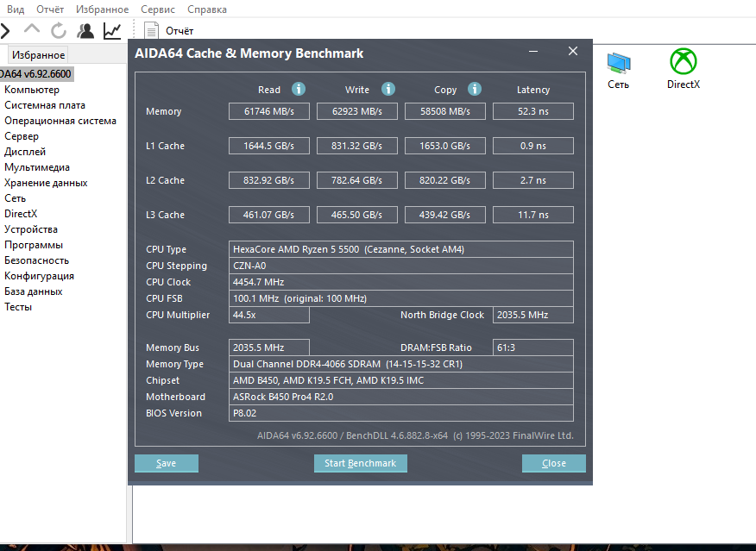Viewport: 756px width, 551px height.
Task: Click the Motherboard ASRock B450 Pro4 field
Action: 401,397
